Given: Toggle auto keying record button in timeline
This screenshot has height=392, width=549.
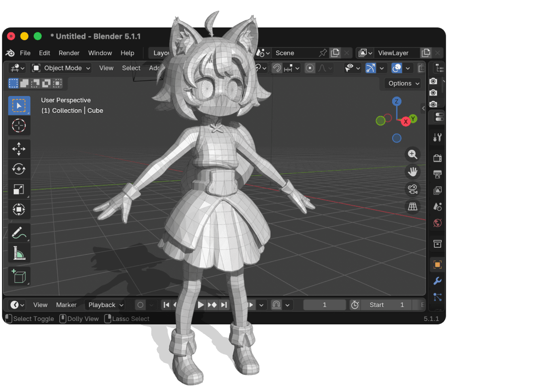Looking at the screenshot, I should (140, 305).
